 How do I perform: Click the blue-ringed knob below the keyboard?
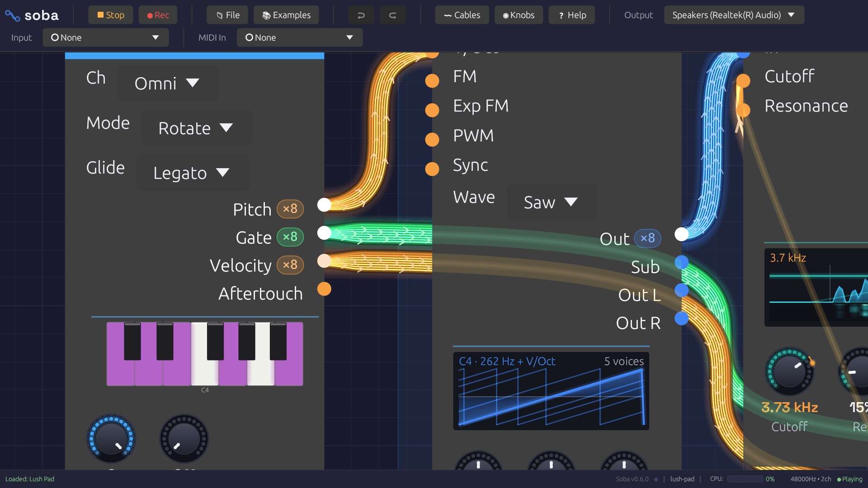(x=111, y=438)
